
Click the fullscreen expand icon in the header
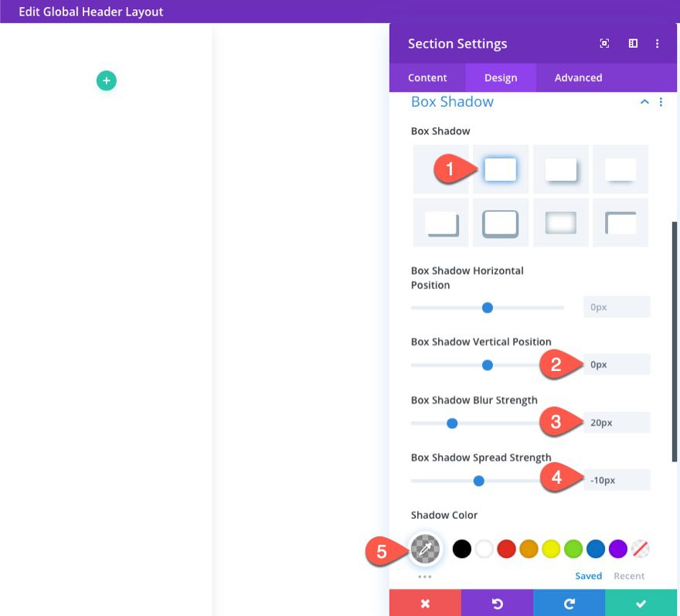tap(604, 43)
